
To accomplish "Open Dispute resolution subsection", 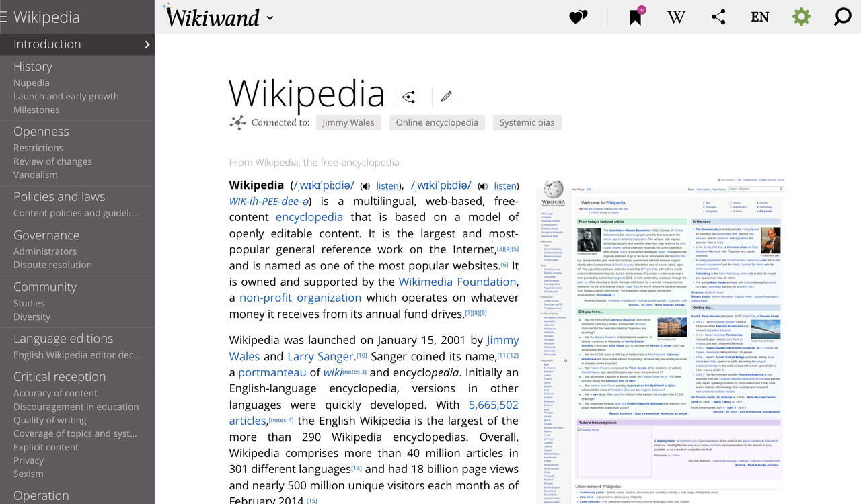I will (52, 265).
